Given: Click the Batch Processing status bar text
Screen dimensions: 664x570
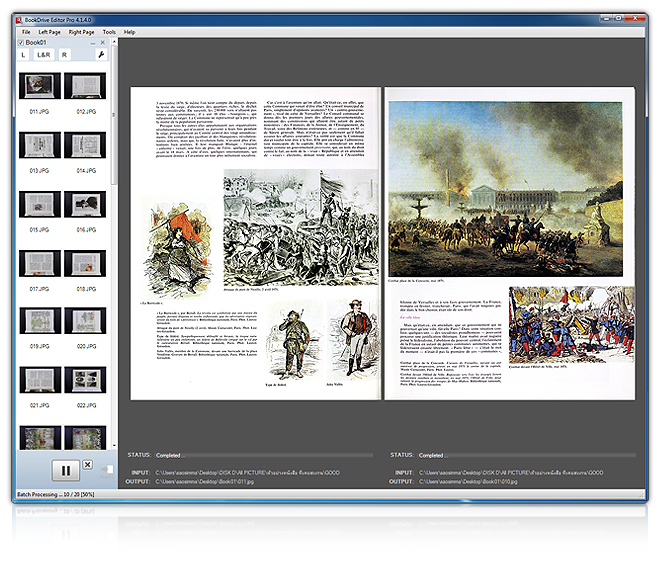Looking at the screenshot, I should (x=56, y=494).
